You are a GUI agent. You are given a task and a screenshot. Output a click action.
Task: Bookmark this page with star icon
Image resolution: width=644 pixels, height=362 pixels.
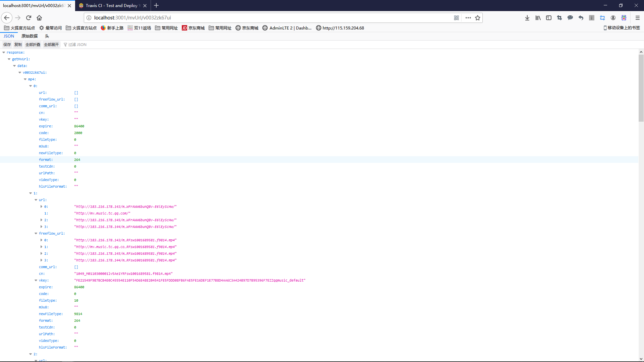coord(478,18)
